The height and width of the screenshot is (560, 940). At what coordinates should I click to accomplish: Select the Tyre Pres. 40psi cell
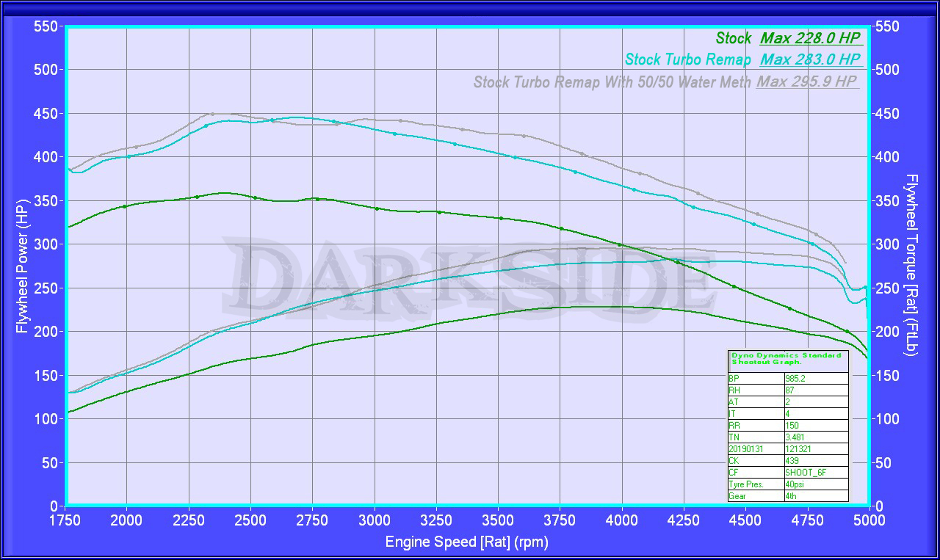815,484
